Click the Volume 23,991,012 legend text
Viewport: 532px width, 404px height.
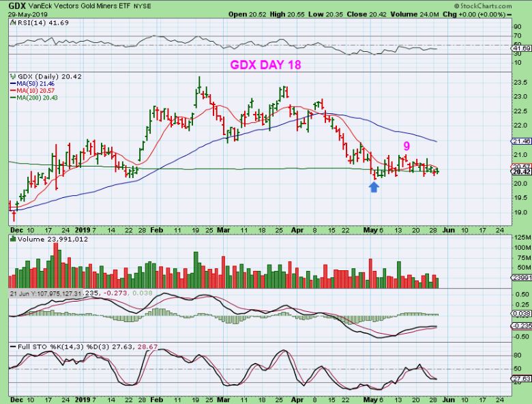point(53,240)
